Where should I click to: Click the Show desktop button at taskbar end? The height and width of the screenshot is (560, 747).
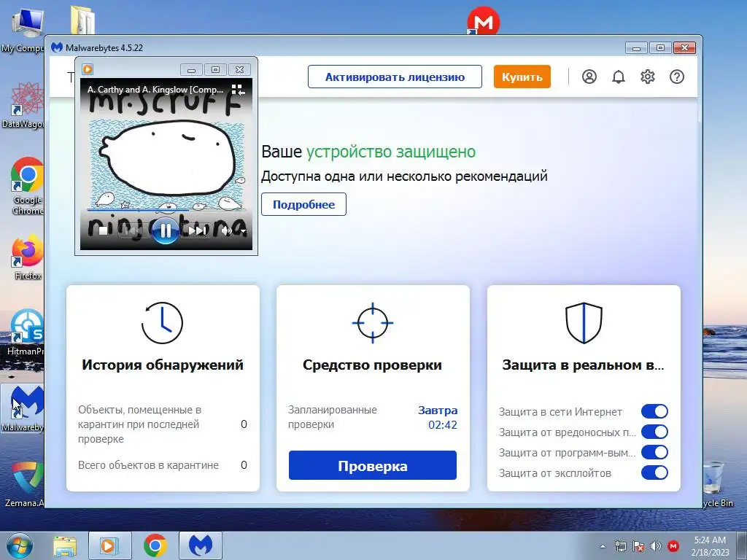pos(742,546)
